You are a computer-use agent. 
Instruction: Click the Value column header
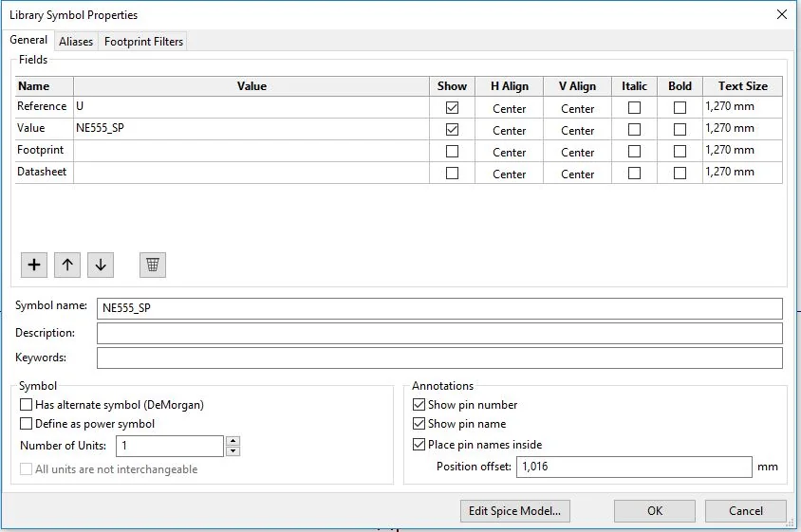pos(251,86)
